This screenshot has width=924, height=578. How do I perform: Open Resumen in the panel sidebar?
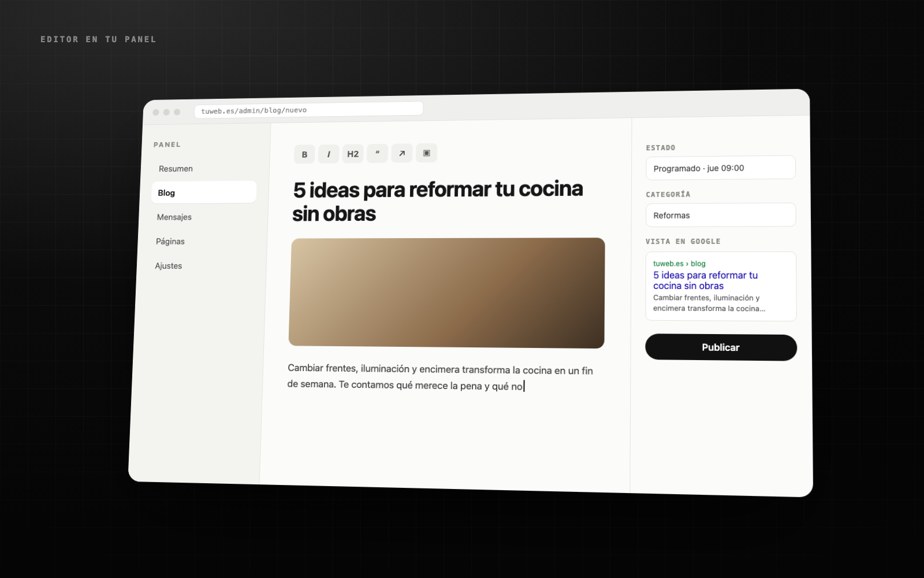coord(176,169)
